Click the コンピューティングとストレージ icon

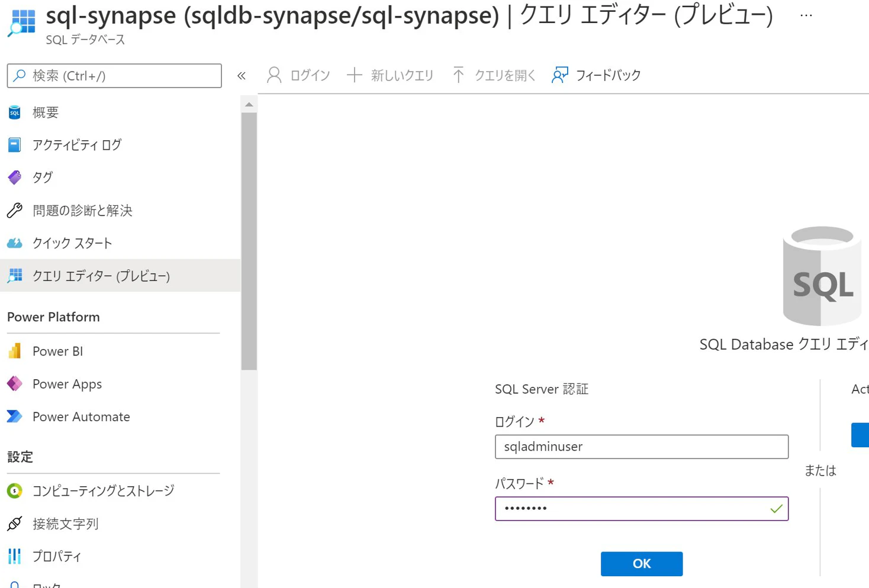tap(15, 490)
